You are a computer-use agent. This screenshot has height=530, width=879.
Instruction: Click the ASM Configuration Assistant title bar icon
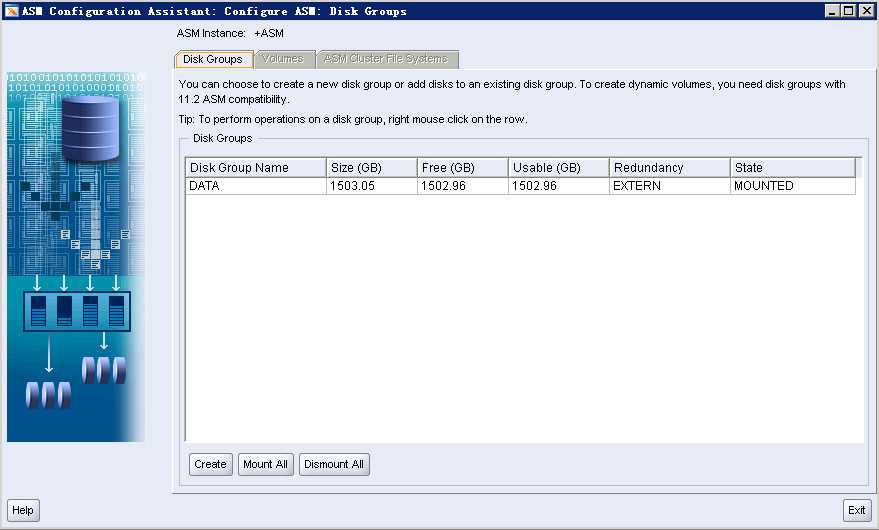(x=11, y=11)
